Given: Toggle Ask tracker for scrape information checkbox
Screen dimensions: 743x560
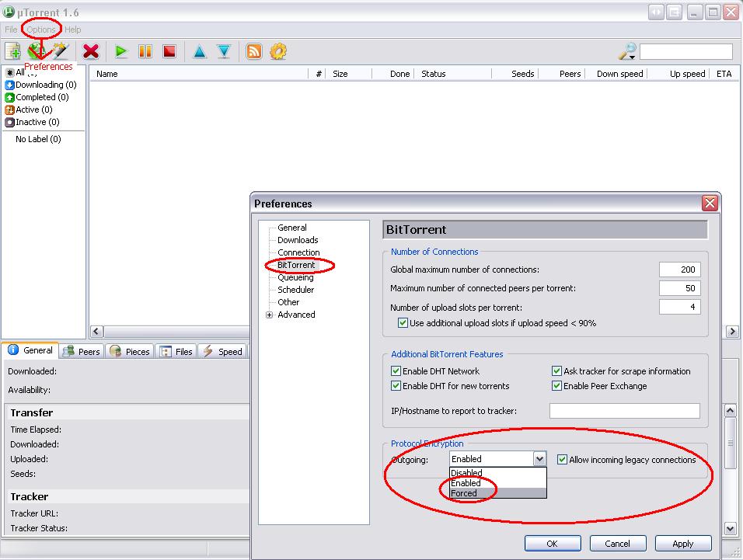Looking at the screenshot, I should tap(556, 371).
